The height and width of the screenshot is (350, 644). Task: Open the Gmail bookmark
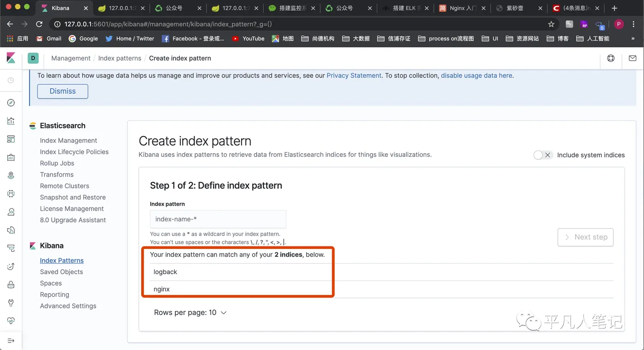49,39
